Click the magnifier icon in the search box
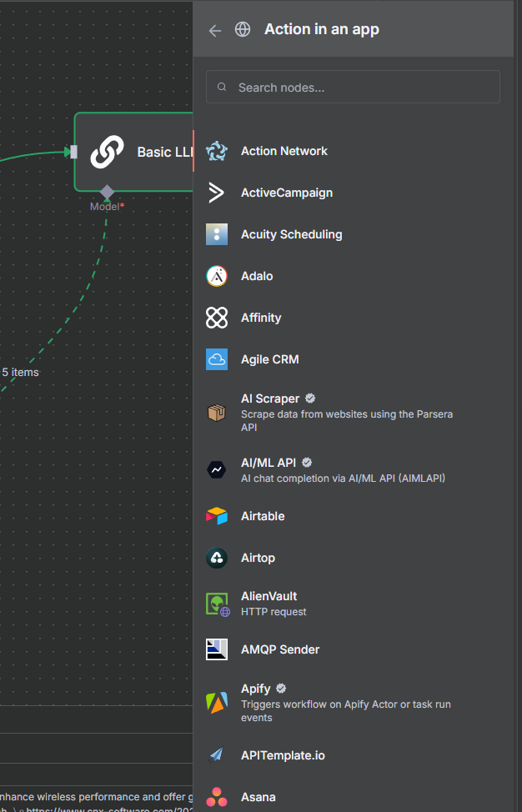The width and height of the screenshot is (522, 812). (222, 87)
